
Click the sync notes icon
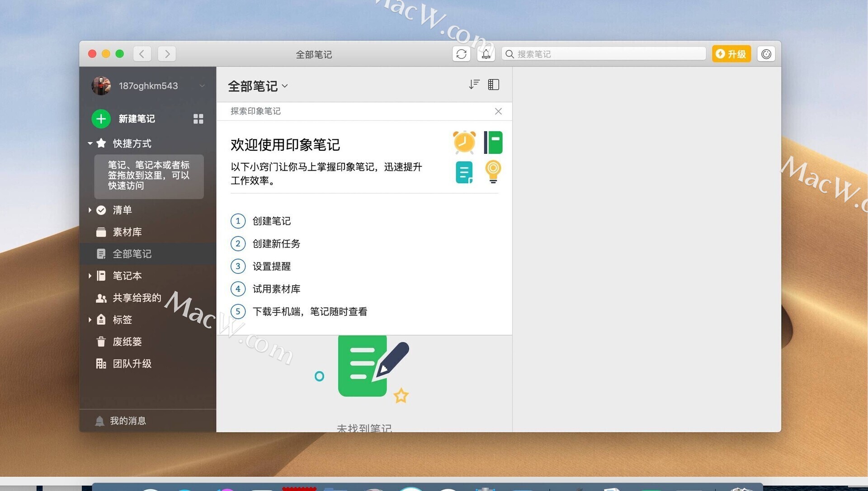coord(461,54)
